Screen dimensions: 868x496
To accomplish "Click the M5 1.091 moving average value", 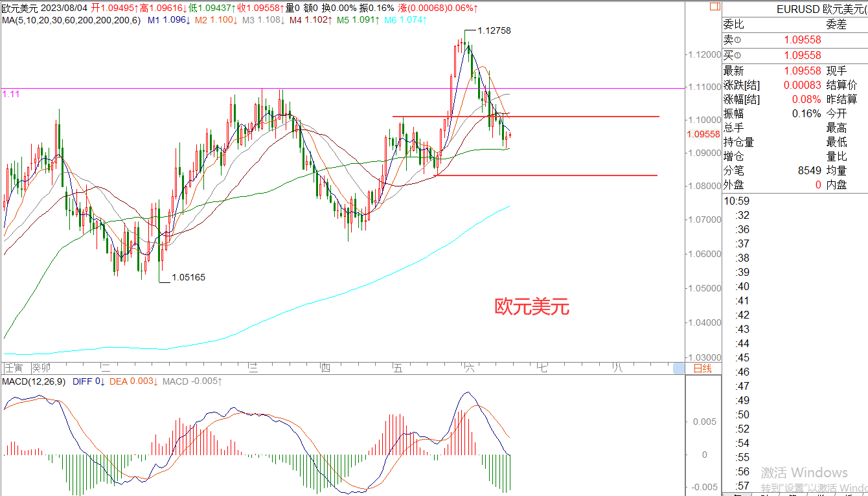I will coord(358,20).
